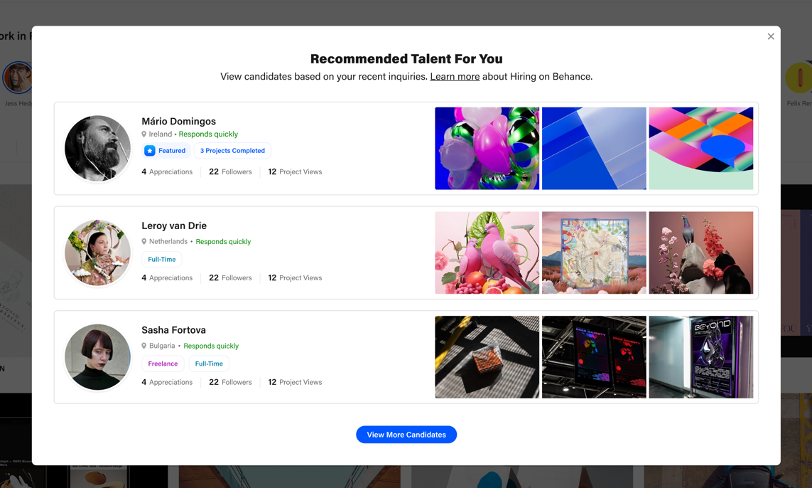The width and height of the screenshot is (812, 488).
Task: Select the name Sasha Fortova
Action: click(173, 330)
